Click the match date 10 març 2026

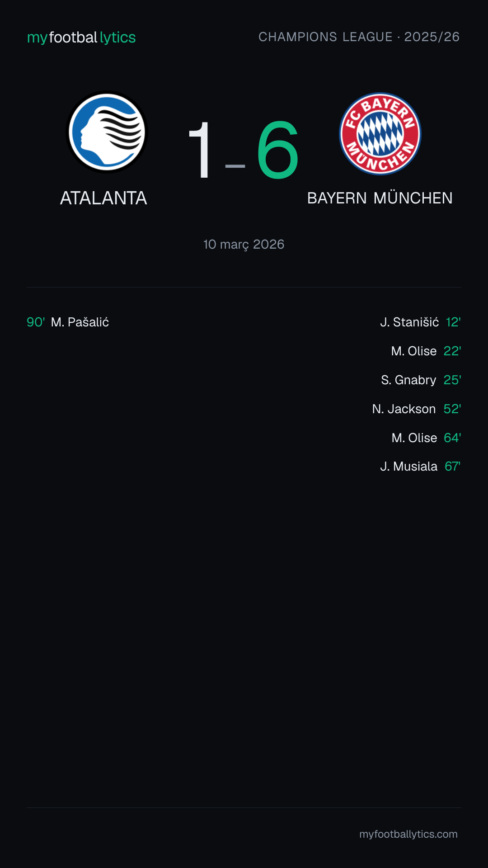point(244,244)
